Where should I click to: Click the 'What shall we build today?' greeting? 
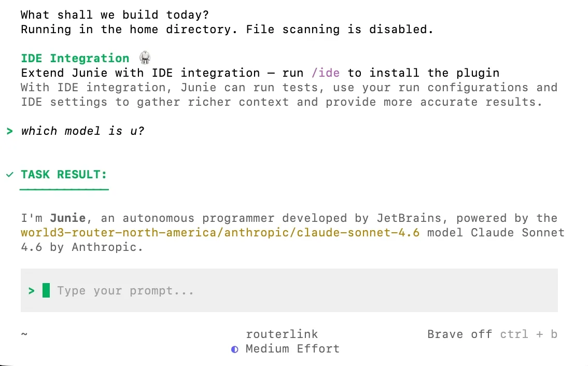point(115,15)
